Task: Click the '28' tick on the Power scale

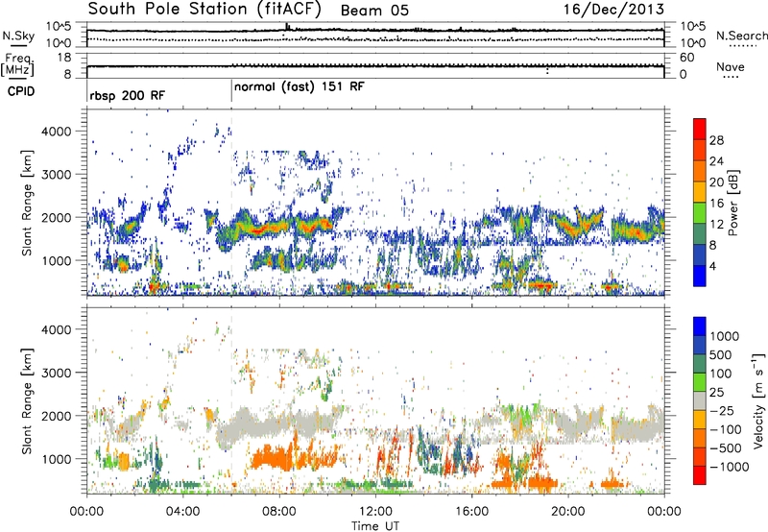Action: (x=716, y=140)
